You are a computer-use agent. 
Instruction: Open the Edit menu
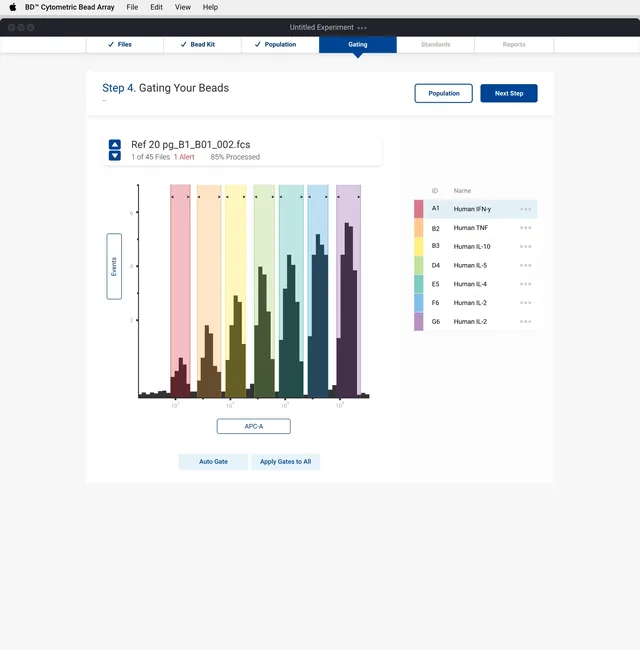(156, 7)
